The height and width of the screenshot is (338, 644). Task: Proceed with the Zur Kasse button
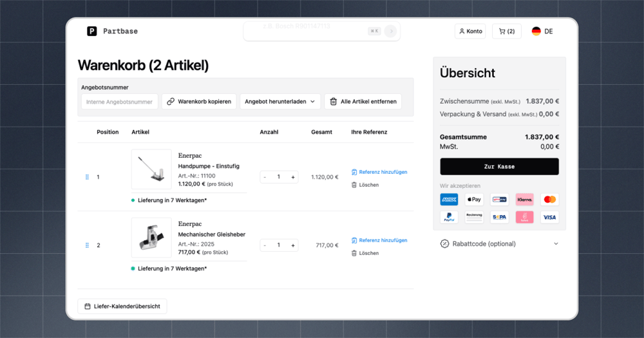500,166
